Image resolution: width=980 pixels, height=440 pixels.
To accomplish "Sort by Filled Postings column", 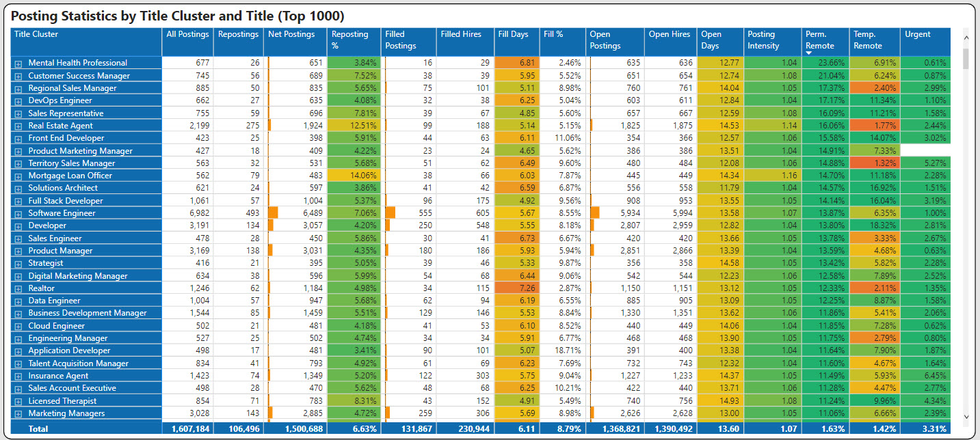I will click(x=409, y=42).
